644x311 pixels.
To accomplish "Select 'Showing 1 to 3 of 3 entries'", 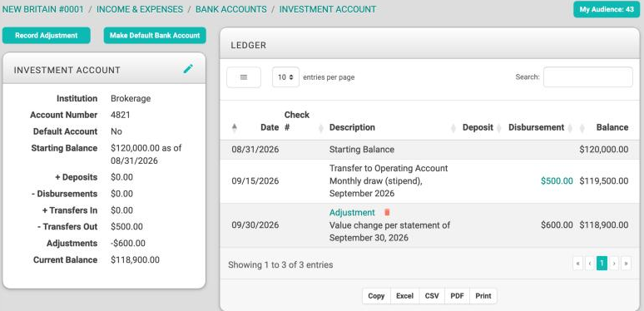I will pos(280,265).
